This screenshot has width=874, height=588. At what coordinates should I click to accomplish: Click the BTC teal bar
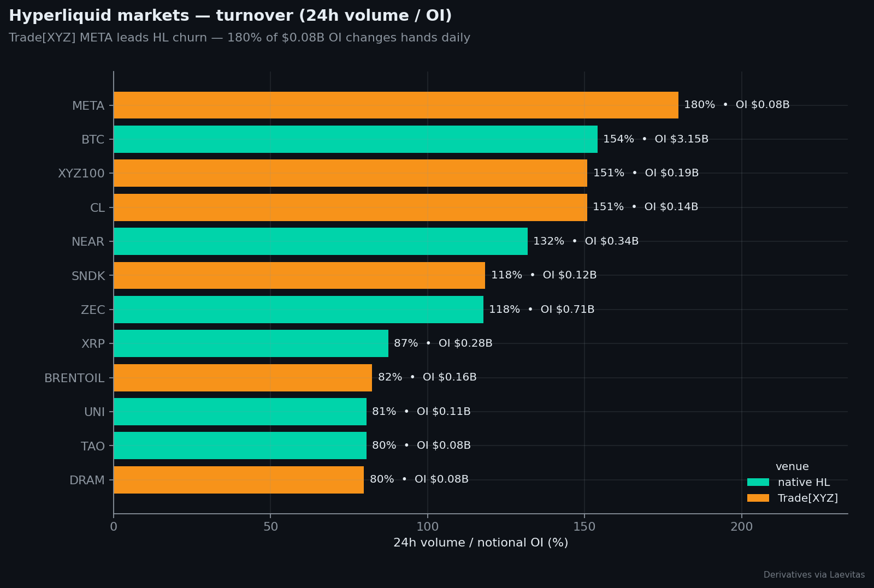[356, 139]
